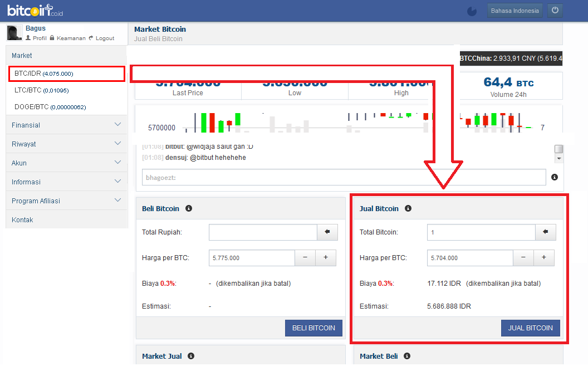
Task: Decrease the Beli price with minus button
Action: click(305, 258)
